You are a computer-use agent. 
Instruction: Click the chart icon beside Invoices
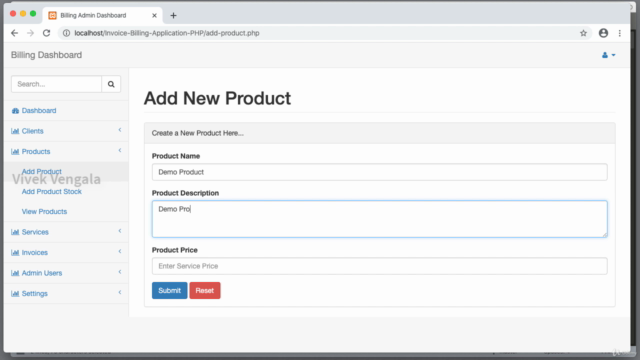15,253
